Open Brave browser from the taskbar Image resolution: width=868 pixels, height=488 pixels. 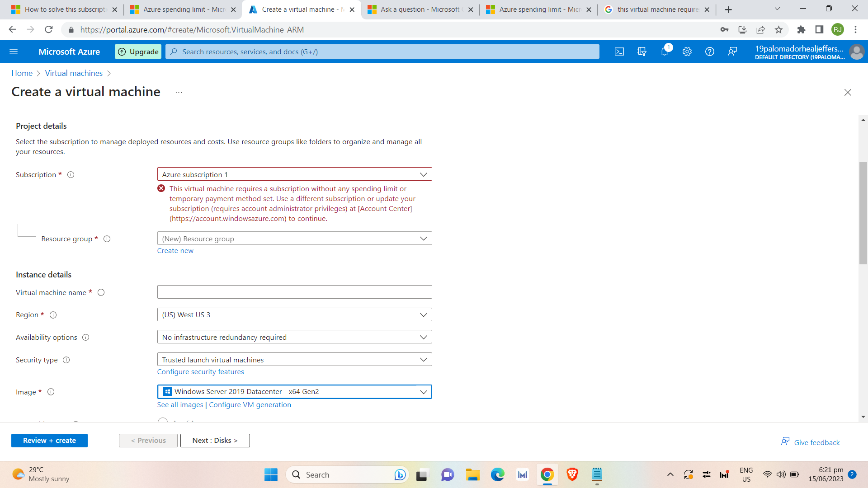(x=572, y=475)
